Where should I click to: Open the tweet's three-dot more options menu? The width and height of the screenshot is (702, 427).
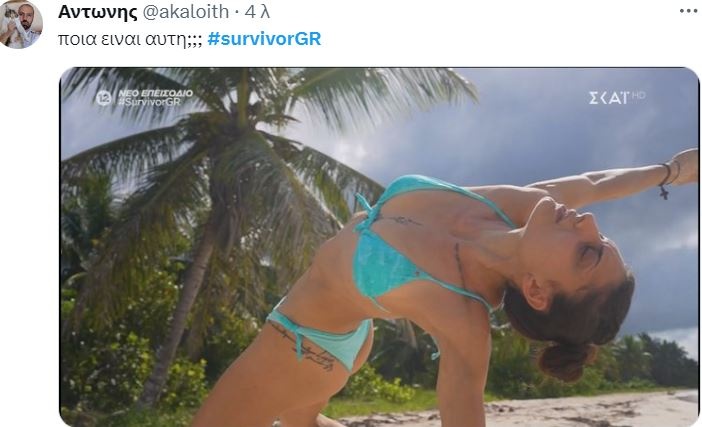coord(688,11)
